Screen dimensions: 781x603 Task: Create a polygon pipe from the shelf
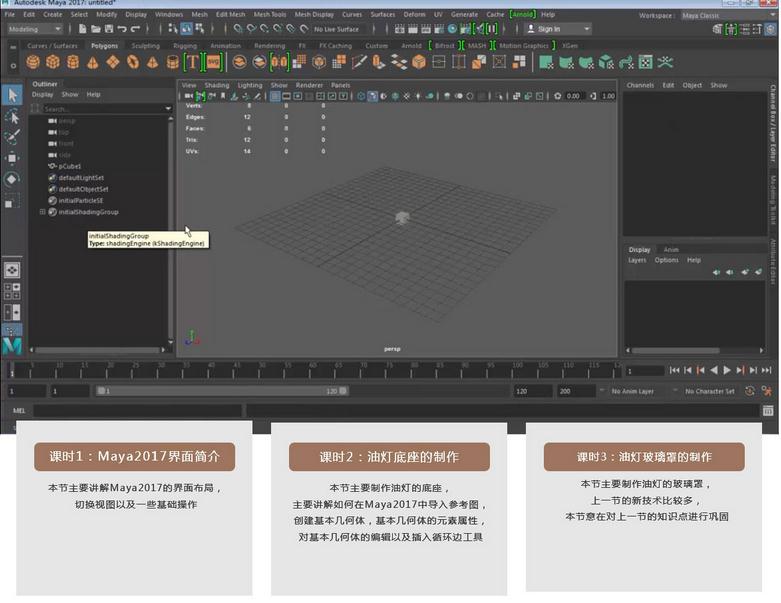click(x=172, y=62)
